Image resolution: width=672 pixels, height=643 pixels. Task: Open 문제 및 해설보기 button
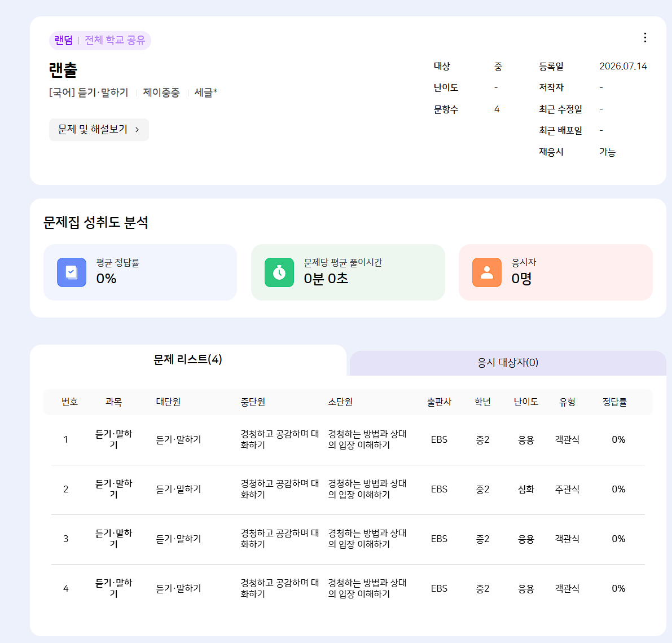99,129
